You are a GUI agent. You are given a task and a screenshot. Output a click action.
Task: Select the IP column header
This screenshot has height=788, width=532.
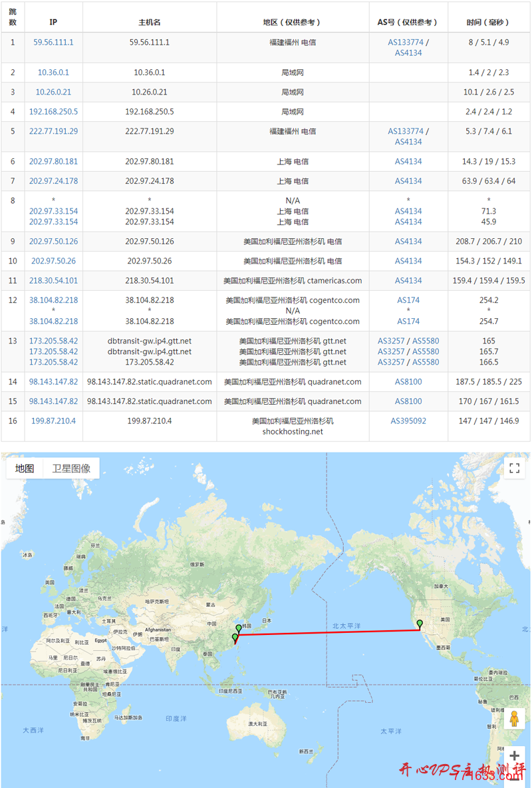point(53,22)
